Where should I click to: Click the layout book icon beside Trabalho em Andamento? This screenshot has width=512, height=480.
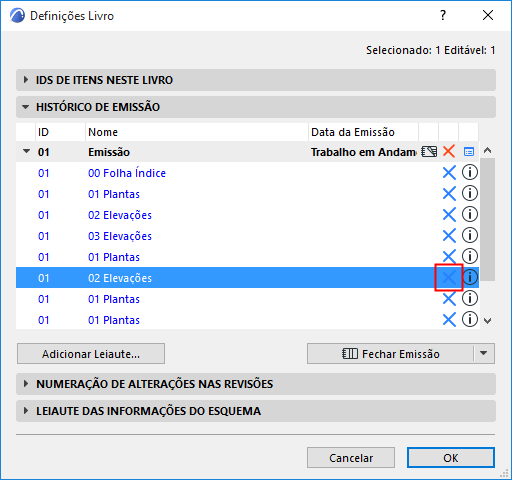(x=429, y=152)
